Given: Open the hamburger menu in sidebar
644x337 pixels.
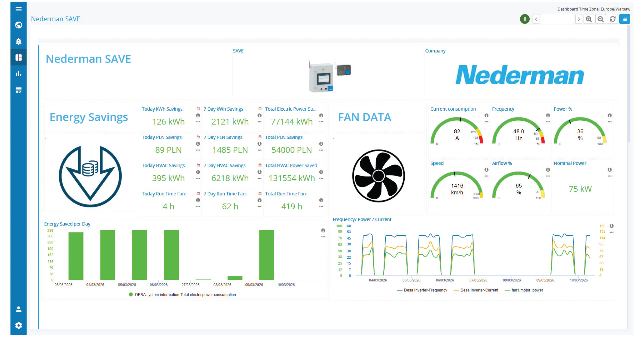Looking at the screenshot, I should [x=19, y=9].
